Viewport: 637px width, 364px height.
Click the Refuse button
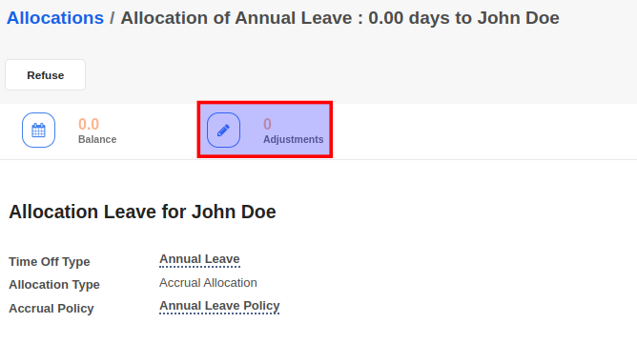tap(45, 75)
